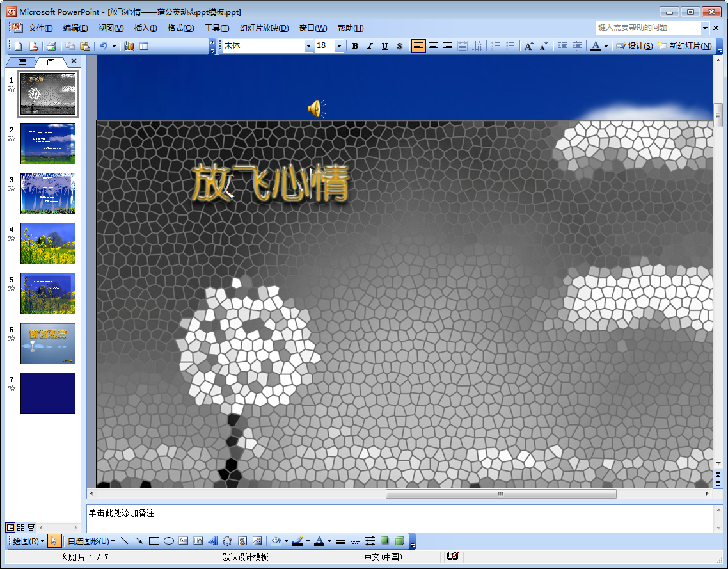Activate the Select Objects arrow tool
The image size is (728, 569).
pyautogui.click(x=54, y=541)
